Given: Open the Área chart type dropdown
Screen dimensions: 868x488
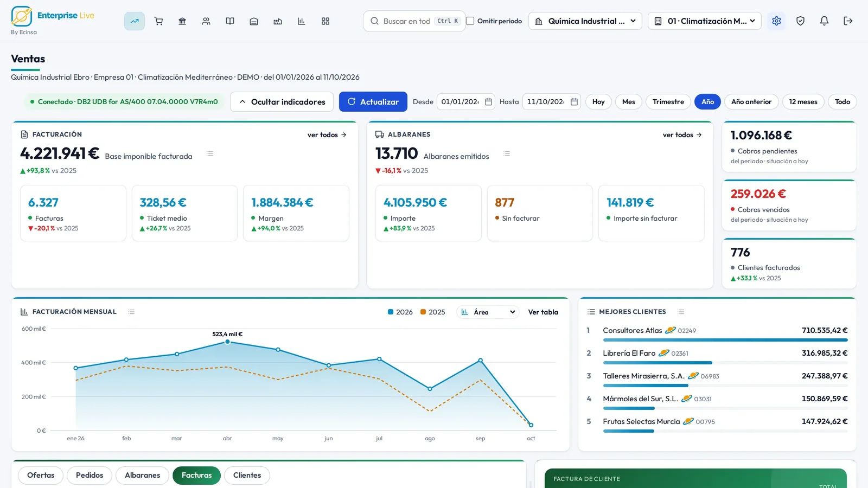Looking at the screenshot, I should click(488, 312).
